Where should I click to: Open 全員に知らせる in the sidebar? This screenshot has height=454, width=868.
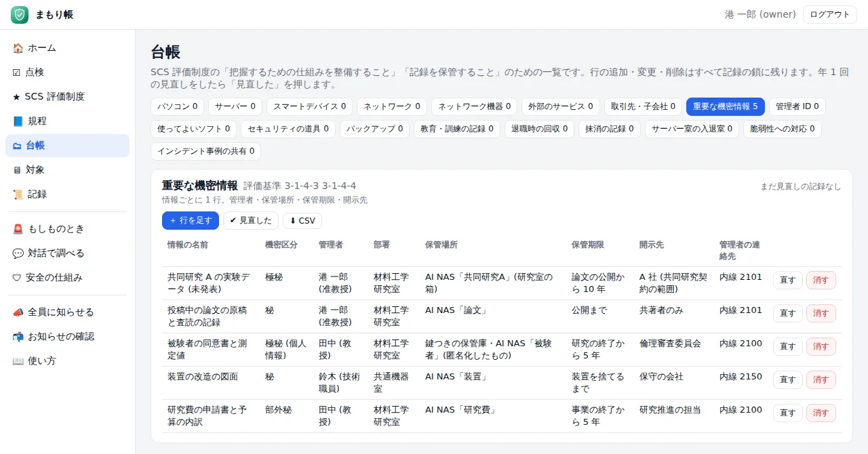tap(67, 312)
